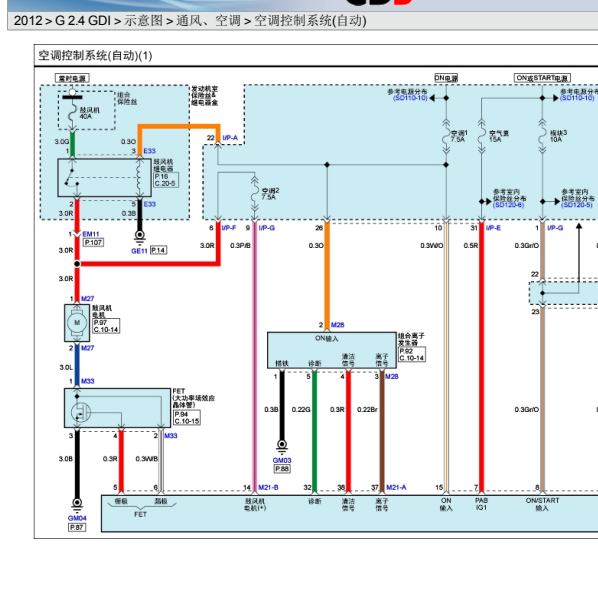Click the GE11 ground symbol icon

click(x=140, y=237)
